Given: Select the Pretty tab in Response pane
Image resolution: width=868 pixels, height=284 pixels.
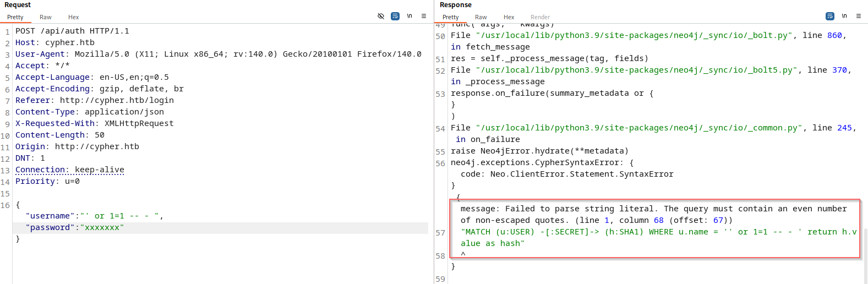Looking at the screenshot, I should click(x=450, y=17).
